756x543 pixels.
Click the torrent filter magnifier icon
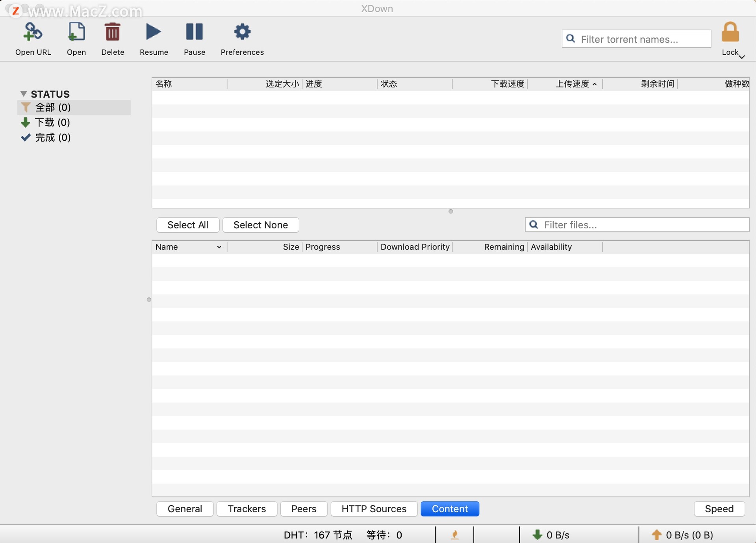click(571, 39)
